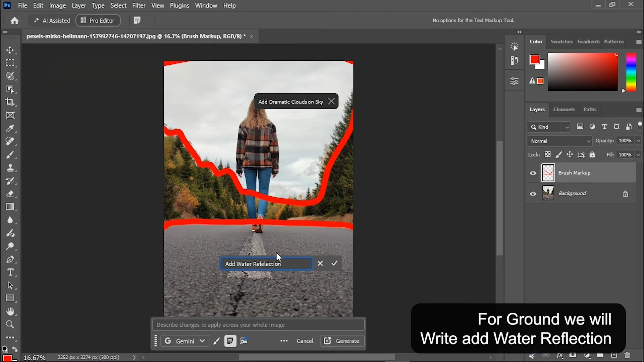This screenshot has width=644, height=362.
Task: Confirm Add Water Reflection text with checkmark
Action: (x=334, y=263)
